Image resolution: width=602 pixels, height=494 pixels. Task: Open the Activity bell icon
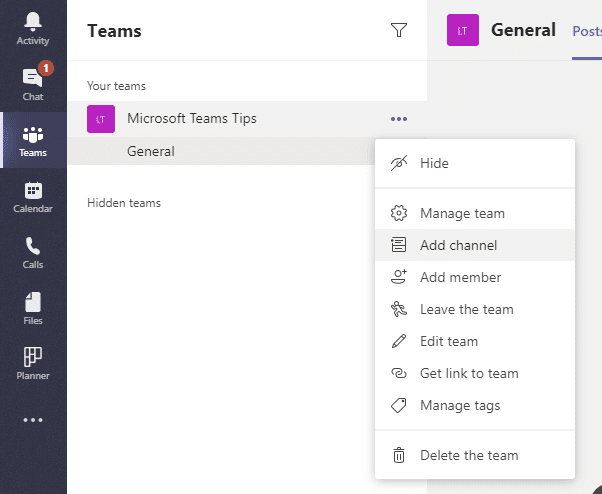click(x=33, y=28)
